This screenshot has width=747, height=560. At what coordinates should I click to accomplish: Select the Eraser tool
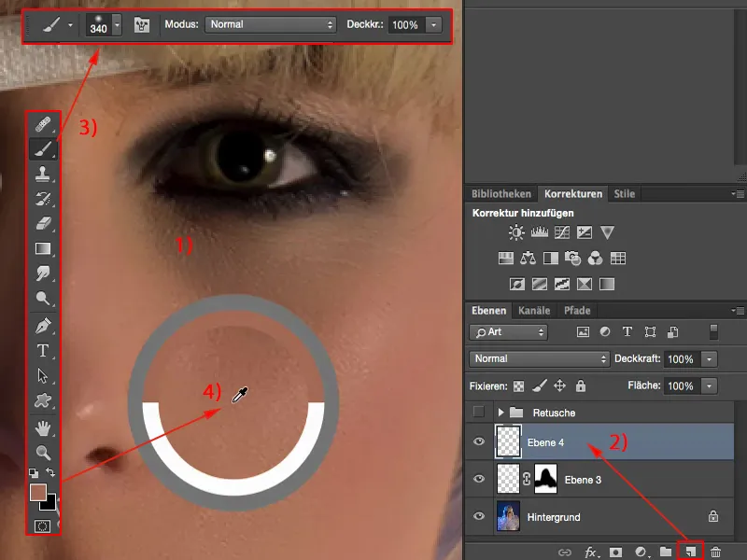(x=43, y=223)
